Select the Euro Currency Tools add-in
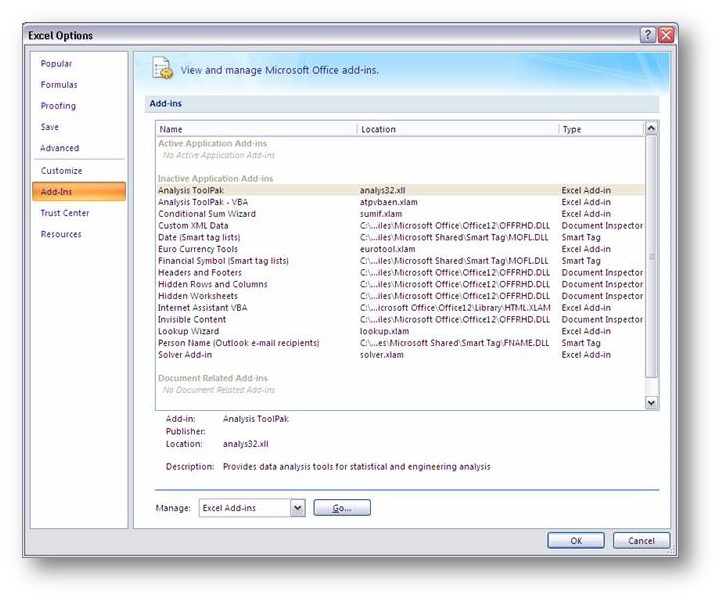The height and width of the screenshot is (600, 721). [198, 249]
